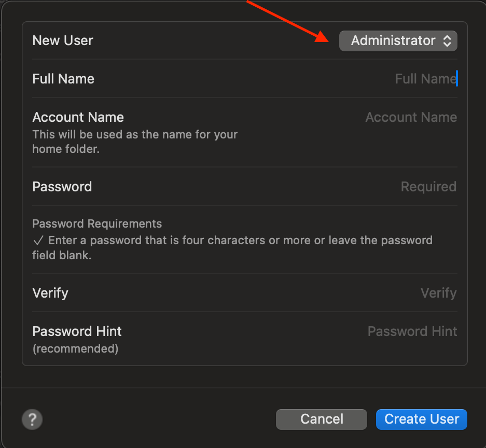486x448 pixels.
Task: Click the help question mark icon
Action: 32,419
